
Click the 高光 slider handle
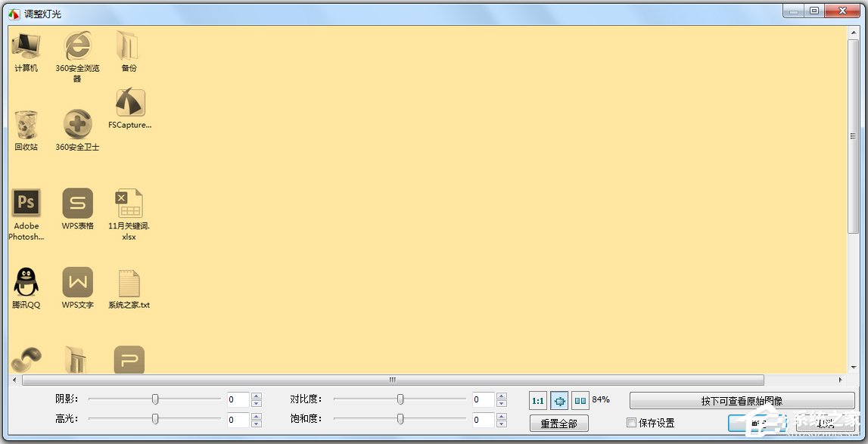tap(156, 419)
